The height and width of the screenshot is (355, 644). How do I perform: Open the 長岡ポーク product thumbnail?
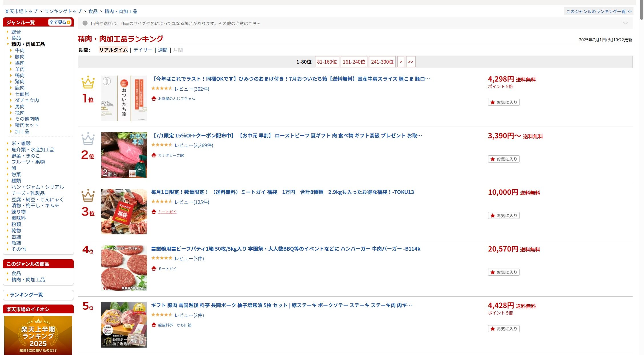coord(124,325)
